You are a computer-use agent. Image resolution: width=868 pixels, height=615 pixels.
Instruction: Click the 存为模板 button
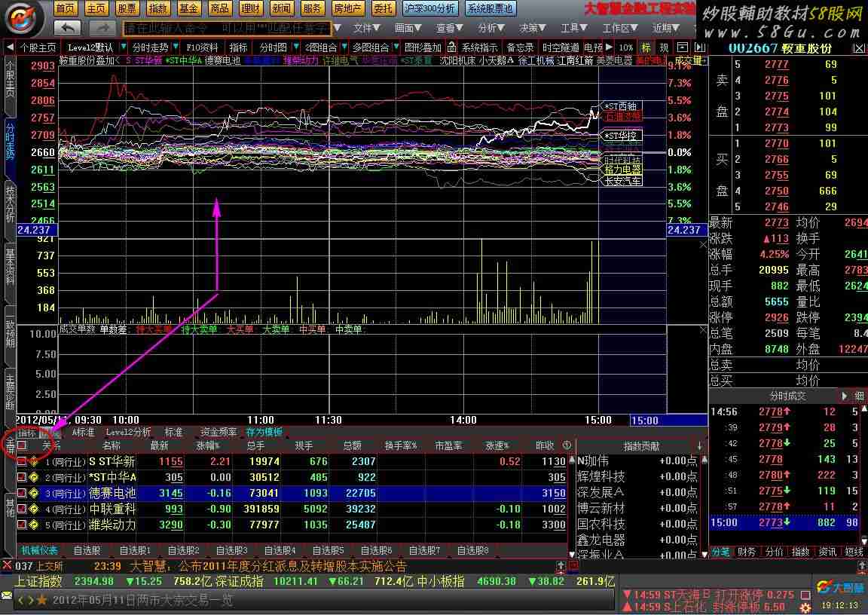tap(264, 432)
